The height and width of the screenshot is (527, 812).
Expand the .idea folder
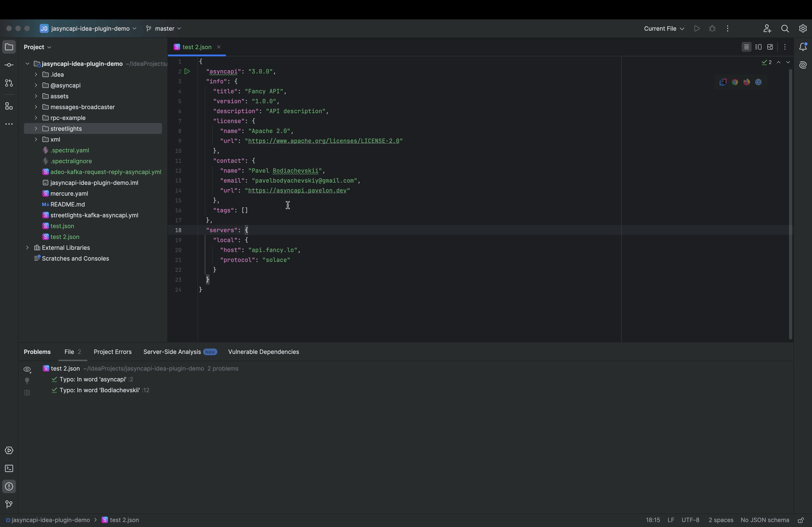(x=36, y=75)
